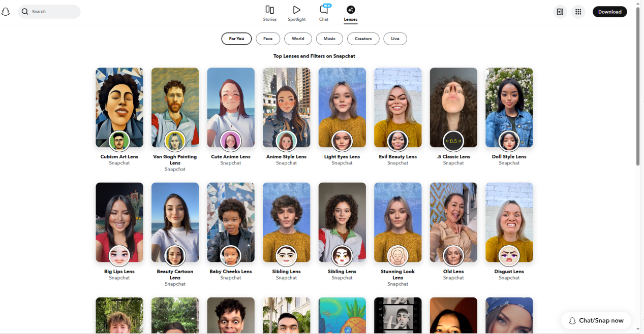644x334 pixels.
Task: Click the Top Lenses and Filters heading
Action: [x=314, y=56]
